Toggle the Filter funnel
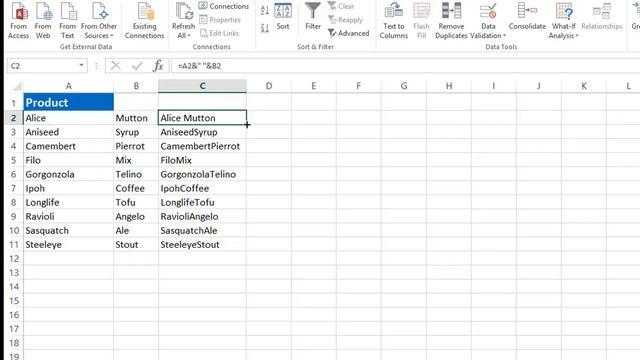 tap(313, 16)
